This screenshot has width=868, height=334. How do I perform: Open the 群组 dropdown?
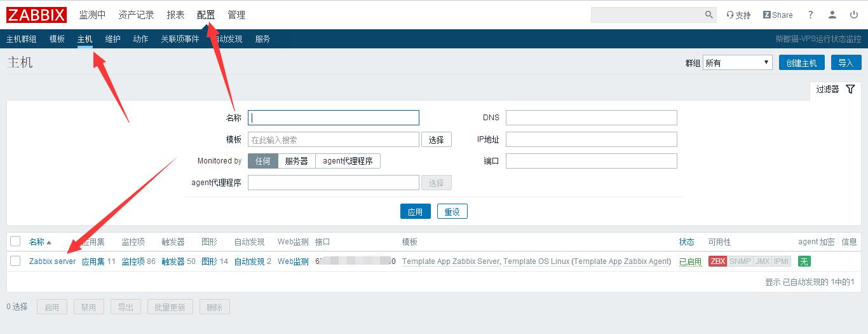[x=738, y=62]
